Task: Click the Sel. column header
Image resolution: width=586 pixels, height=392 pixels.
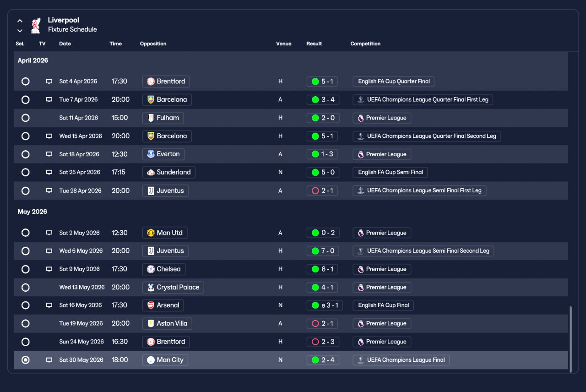Action: (20, 44)
